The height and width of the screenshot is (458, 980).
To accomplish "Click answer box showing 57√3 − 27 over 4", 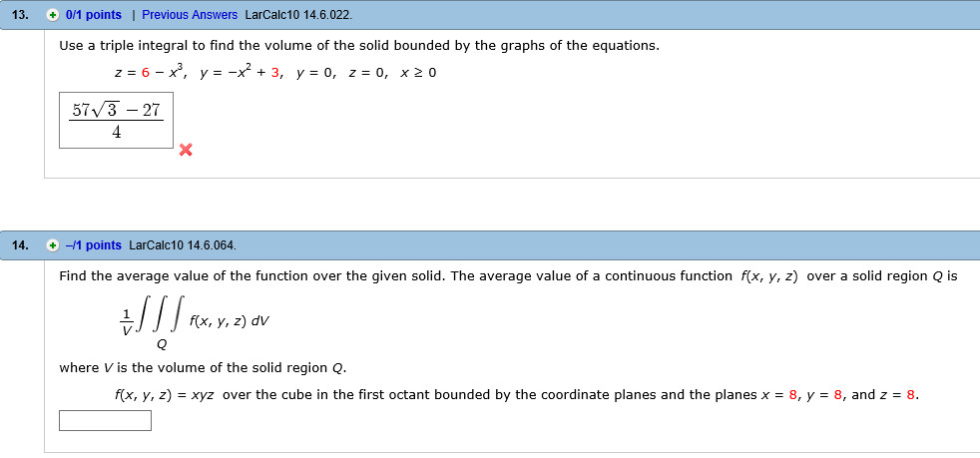I will click(116, 121).
